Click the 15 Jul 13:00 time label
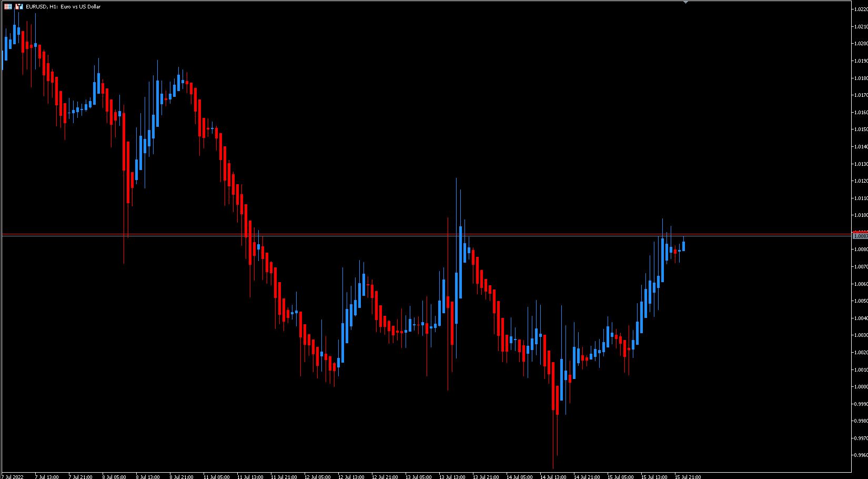The width and height of the screenshot is (868, 479). click(x=654, y=477)
